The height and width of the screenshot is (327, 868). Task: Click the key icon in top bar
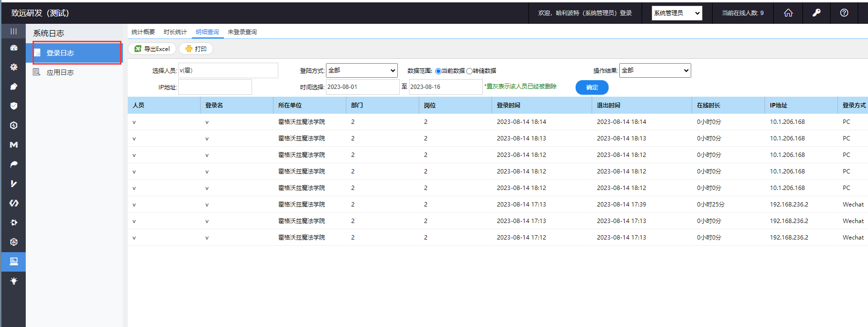click(816, 13)
